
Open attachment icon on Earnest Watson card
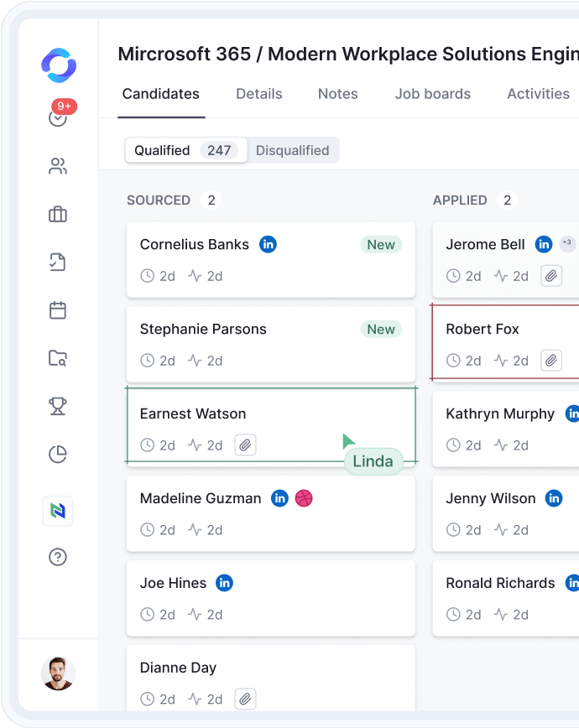coord(245,445)
